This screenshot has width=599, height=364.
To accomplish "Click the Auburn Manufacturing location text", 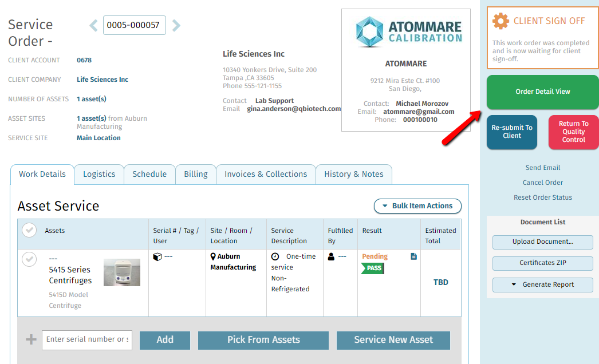I will [x=233, y=262].
